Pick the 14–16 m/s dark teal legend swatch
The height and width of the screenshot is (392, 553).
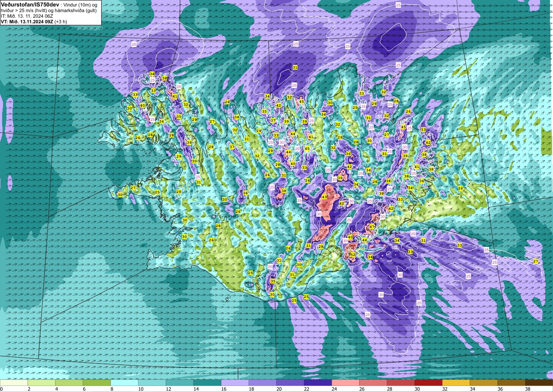[x=207, y=383]
